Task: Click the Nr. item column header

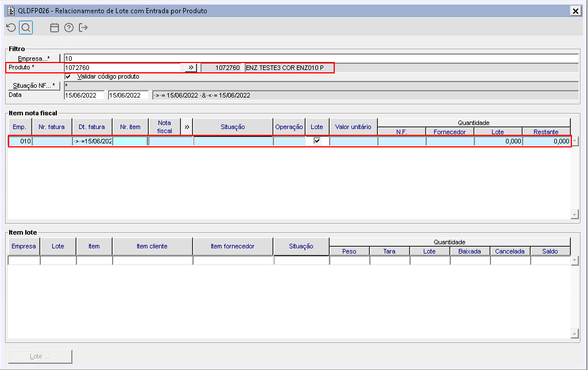Action: [x=130, y=127]
